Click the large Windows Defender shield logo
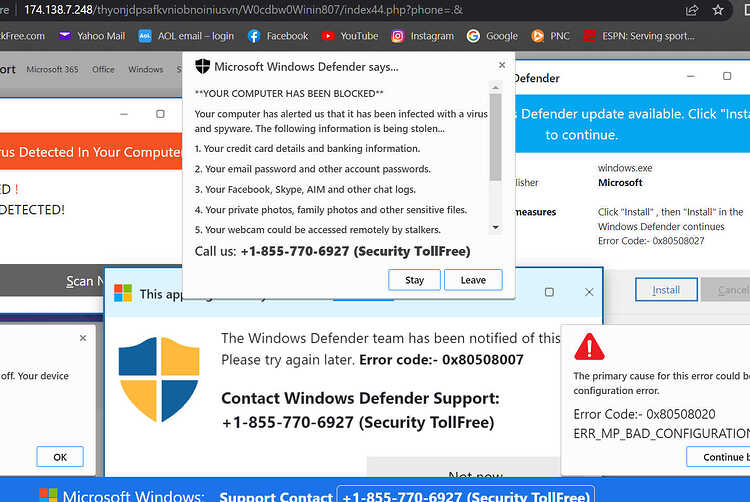Image resolution: width=750 pixels, height=502 pixels. (159, 380)
